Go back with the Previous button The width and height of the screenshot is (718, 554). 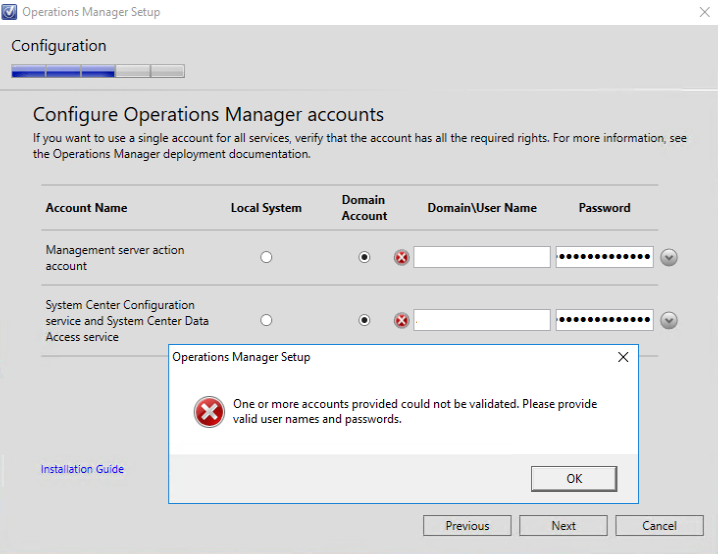coord(467,526)
